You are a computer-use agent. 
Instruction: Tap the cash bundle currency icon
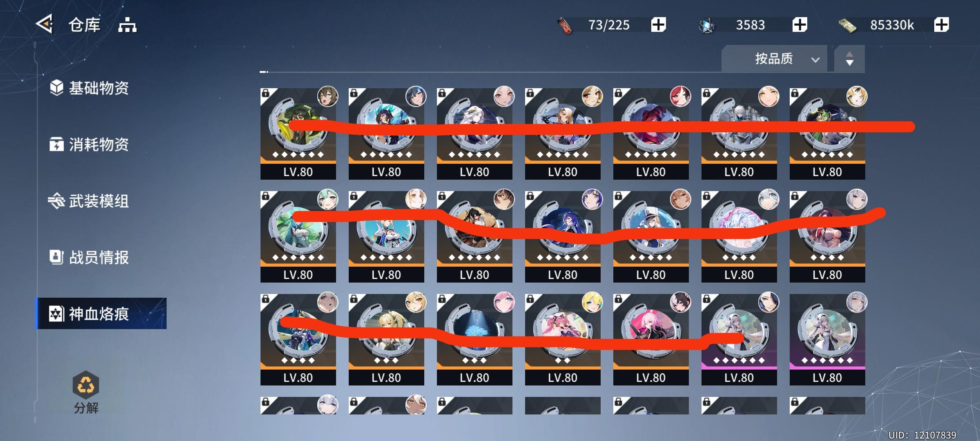(847, 26)
